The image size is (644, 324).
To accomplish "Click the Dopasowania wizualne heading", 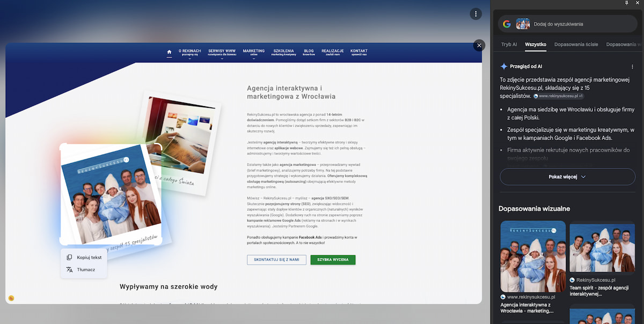I will coord(534,209).
